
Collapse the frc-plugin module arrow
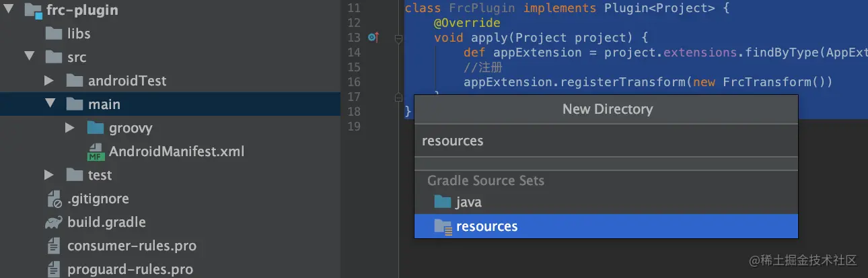(8, 10)
